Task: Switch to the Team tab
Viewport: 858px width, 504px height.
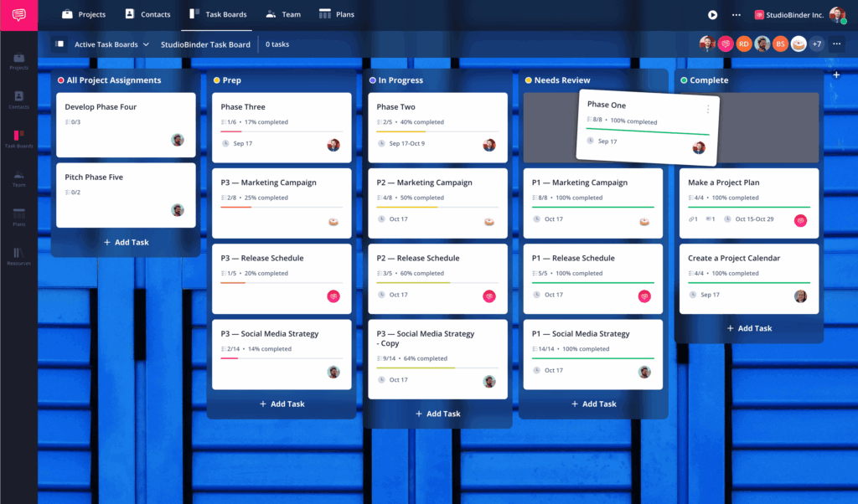Action: (x=283, y=14)
